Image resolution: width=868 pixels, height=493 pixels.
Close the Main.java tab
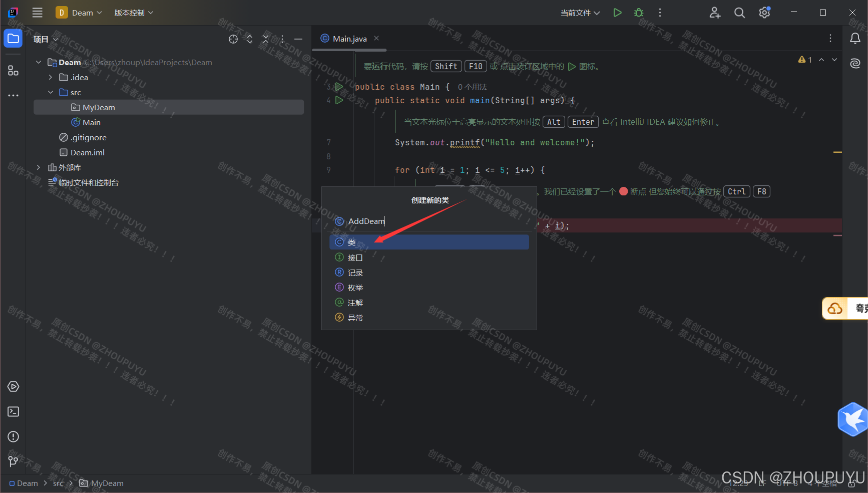376,38
